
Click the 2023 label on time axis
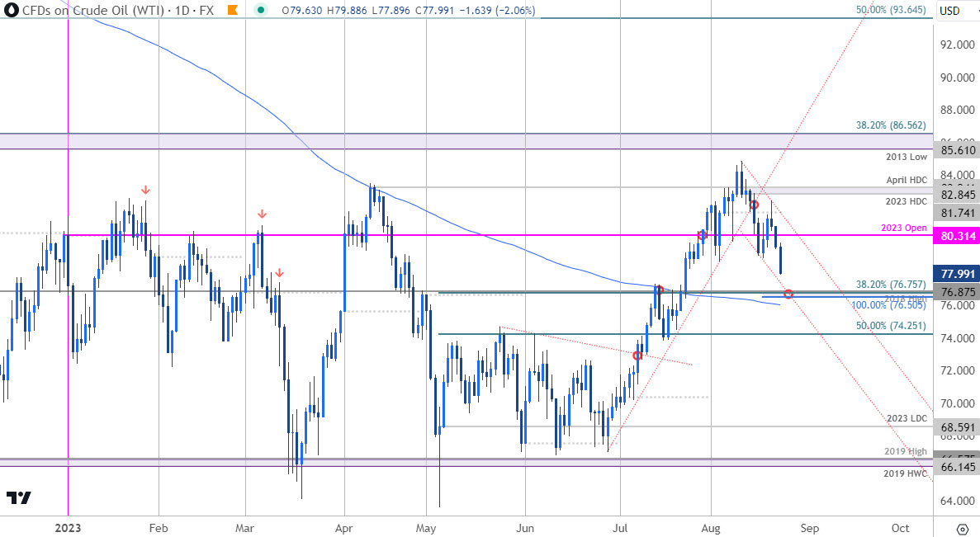[67, 528]
